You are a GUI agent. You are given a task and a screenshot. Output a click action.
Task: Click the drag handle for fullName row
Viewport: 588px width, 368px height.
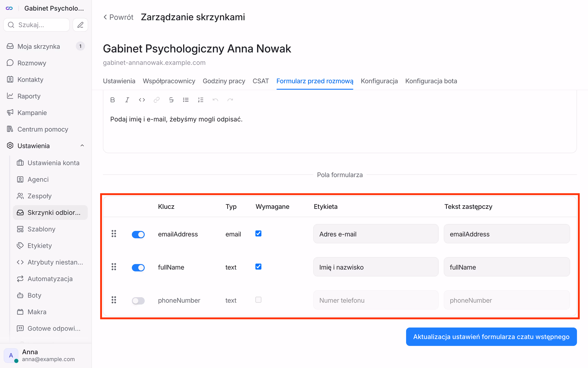pyautogui.click(x=114, y=267)
